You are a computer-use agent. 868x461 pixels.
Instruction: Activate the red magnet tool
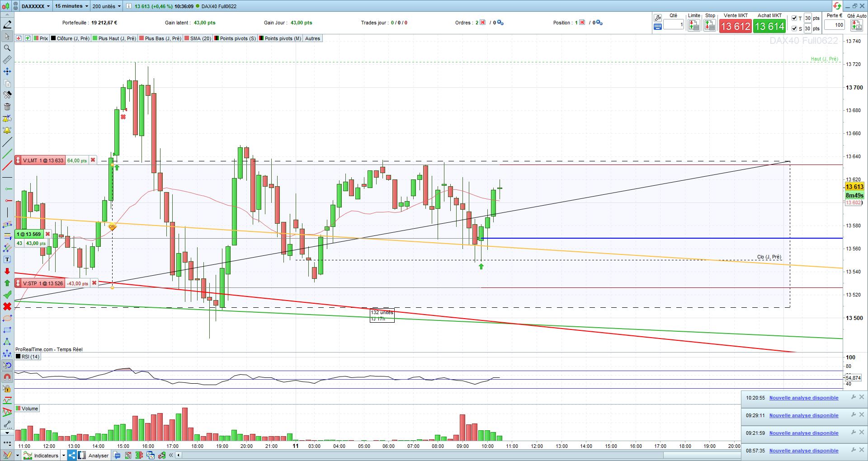click(x=7, y=377)
